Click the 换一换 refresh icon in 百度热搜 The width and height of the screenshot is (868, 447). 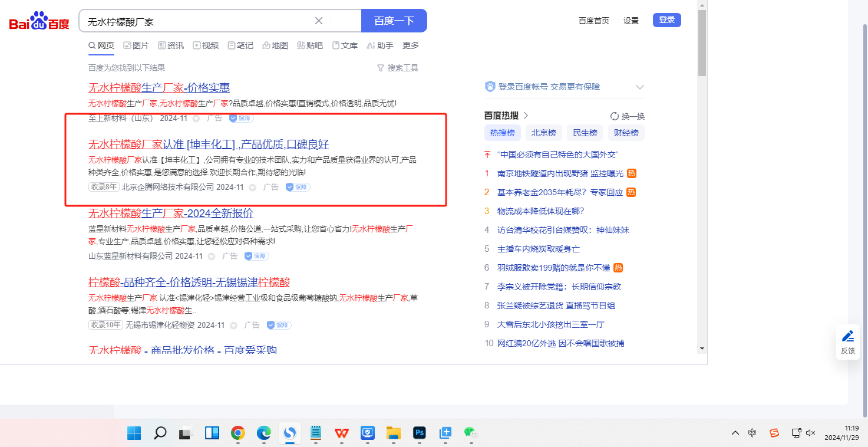615,116
